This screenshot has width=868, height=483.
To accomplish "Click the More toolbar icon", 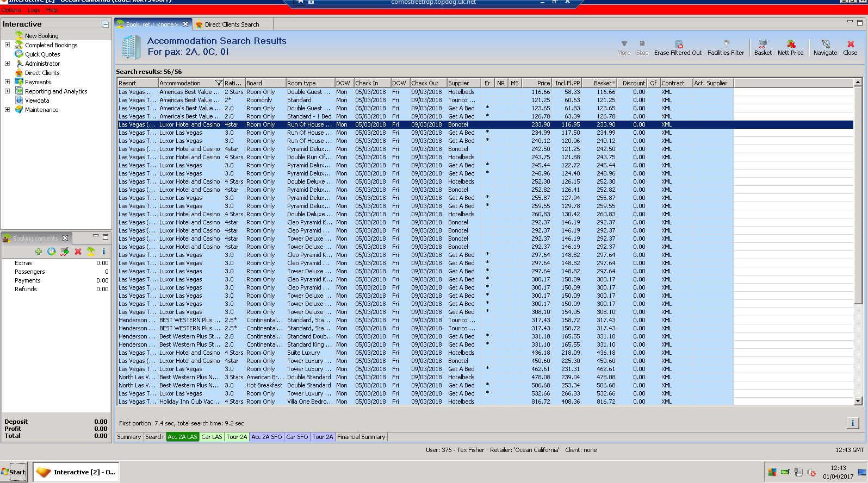I will pyautogui.click(x=624, y=44).
